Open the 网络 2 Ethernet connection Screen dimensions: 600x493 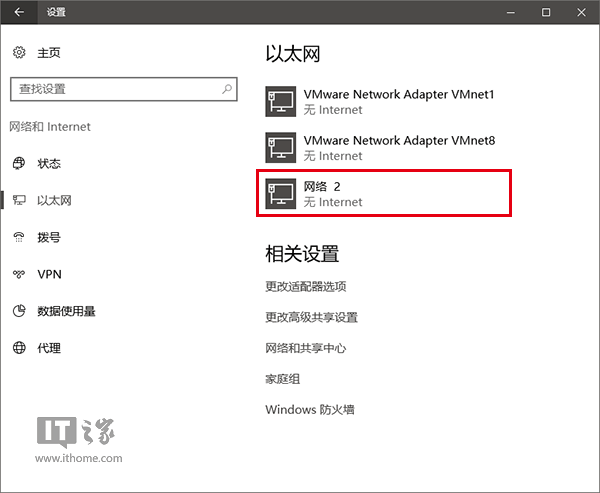click(x=386, y=193)
